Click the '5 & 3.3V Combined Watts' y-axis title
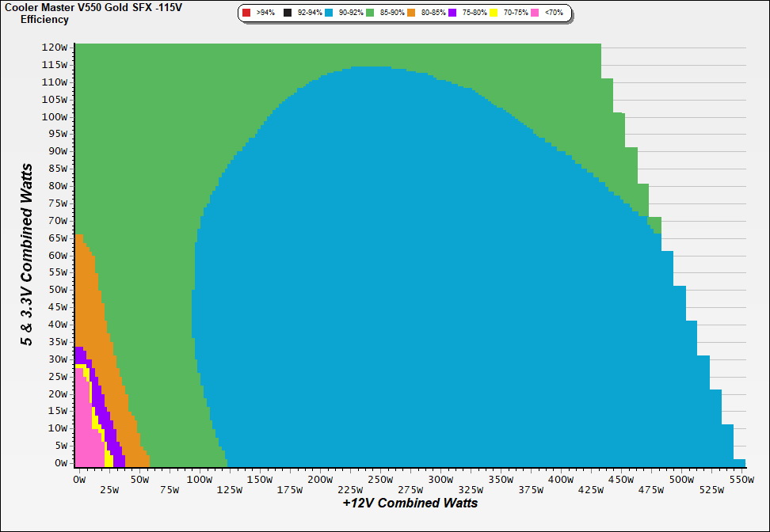770x532 pixels. (28, 255)
